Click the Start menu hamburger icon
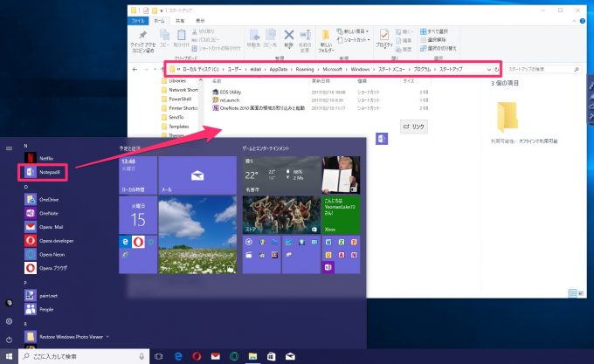Image resolution: width=594 pixels, height=364 pixels. click(9, 148)
